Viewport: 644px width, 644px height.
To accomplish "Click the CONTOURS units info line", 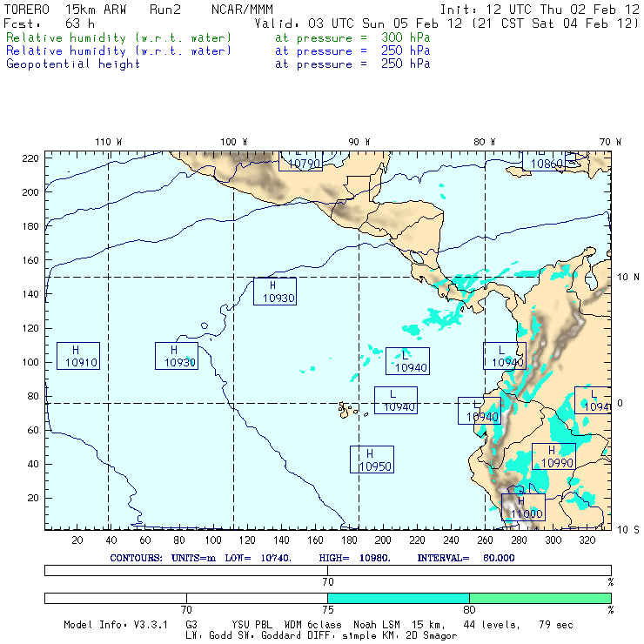I will [x=312, y=558].
